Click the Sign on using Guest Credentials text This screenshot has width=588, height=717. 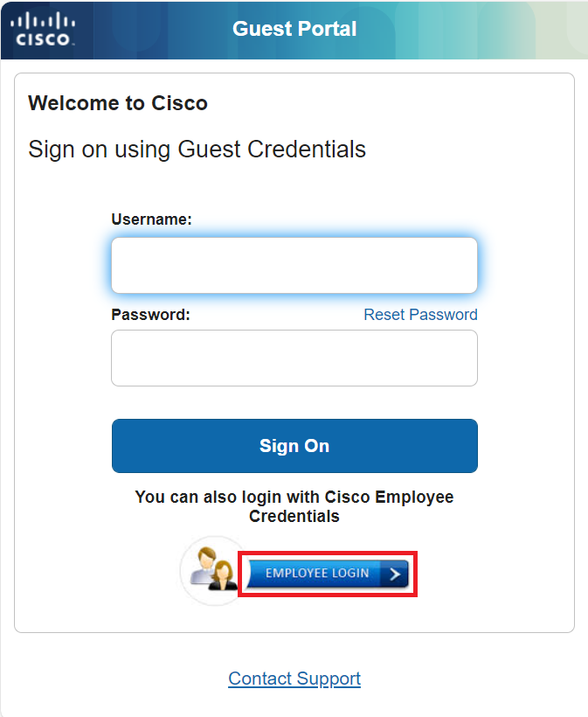pos(197,149)
